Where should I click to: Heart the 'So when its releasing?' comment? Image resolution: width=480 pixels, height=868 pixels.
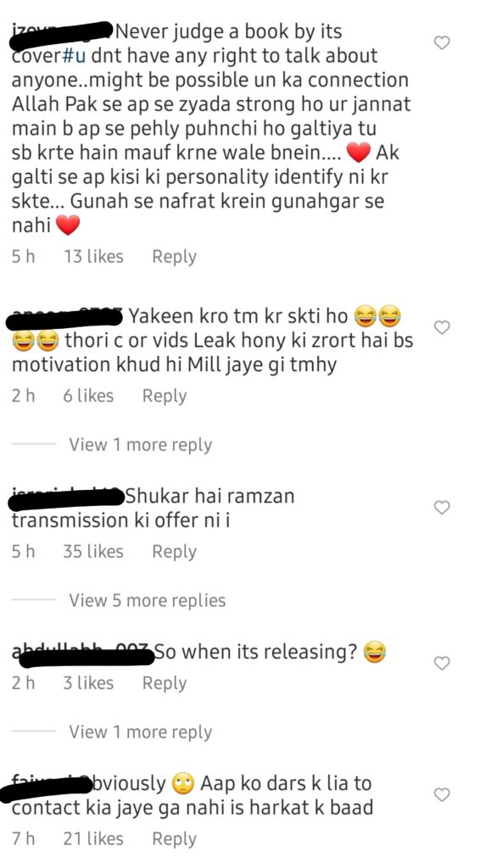point(441,663)
